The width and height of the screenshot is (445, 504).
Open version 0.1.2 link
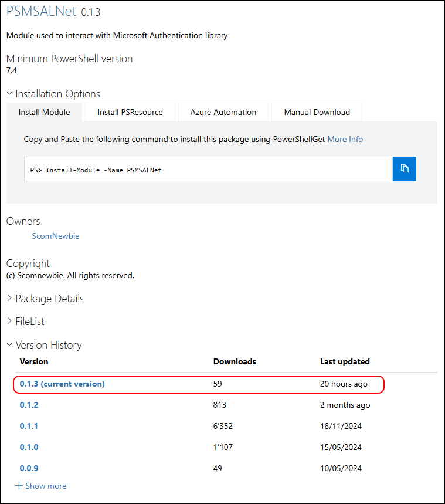pyautogui.click(x=29, y=405)
